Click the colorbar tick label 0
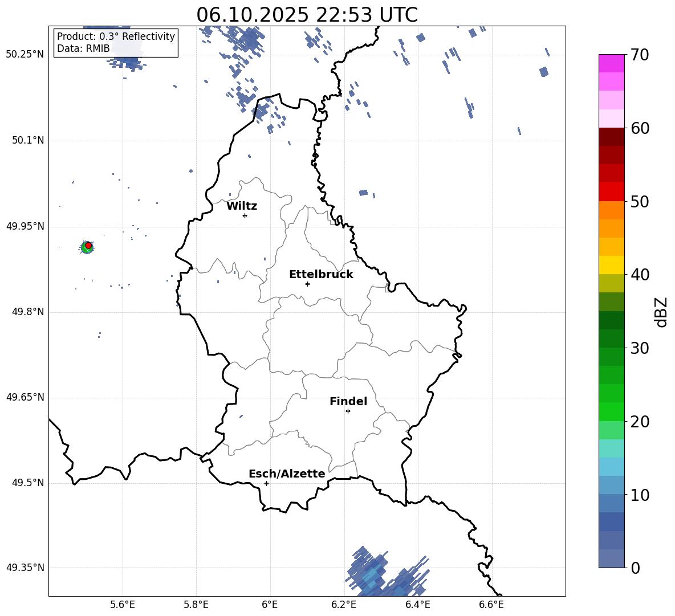The image size is (675, 616). [635, 568]
